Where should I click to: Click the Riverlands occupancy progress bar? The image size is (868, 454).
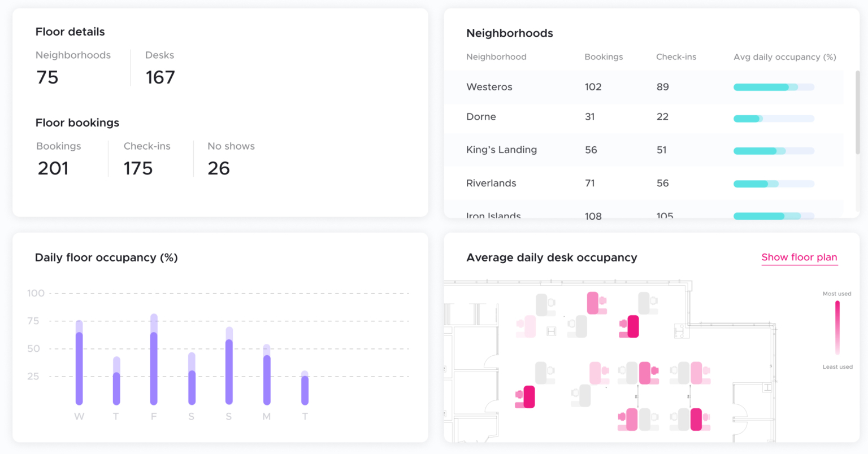774,184
